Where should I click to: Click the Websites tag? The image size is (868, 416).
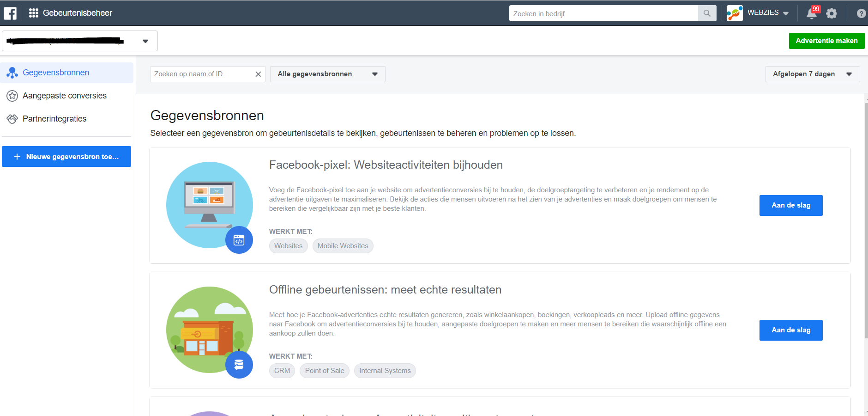[x=289, y=246]
